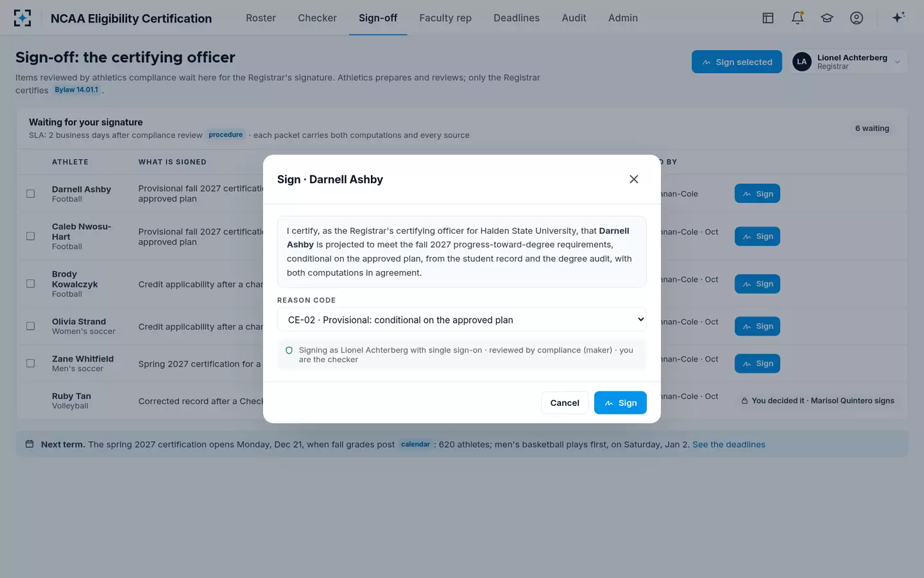Click the Bylaw 14.01.1 tag
Screen dimensions: 924x578
[x=76, y=90]
